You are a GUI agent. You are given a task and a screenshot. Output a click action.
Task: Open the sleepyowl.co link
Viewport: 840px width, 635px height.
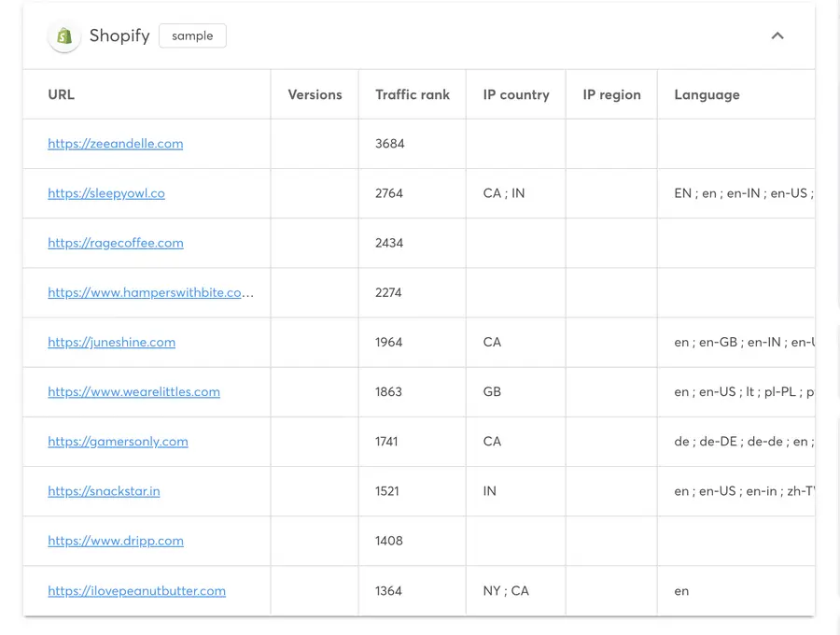[x=106, y=193]
